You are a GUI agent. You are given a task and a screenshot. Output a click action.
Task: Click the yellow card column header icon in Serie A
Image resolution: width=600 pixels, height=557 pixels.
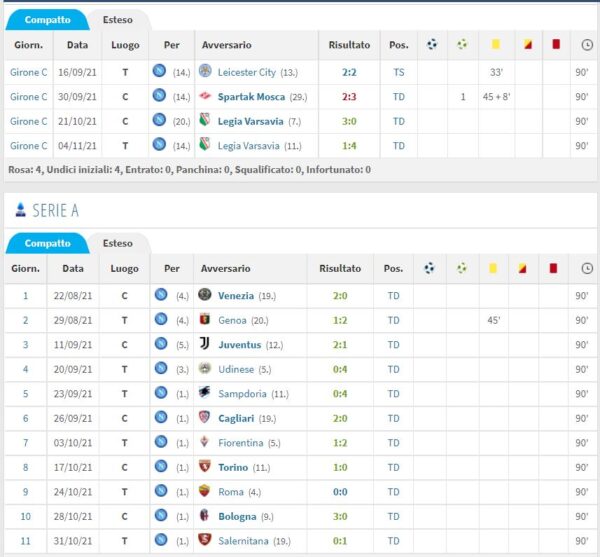tap(494, 269)
